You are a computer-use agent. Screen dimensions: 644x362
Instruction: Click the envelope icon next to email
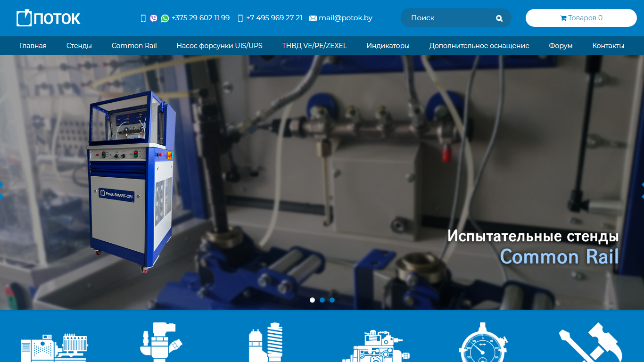(313, 18)
